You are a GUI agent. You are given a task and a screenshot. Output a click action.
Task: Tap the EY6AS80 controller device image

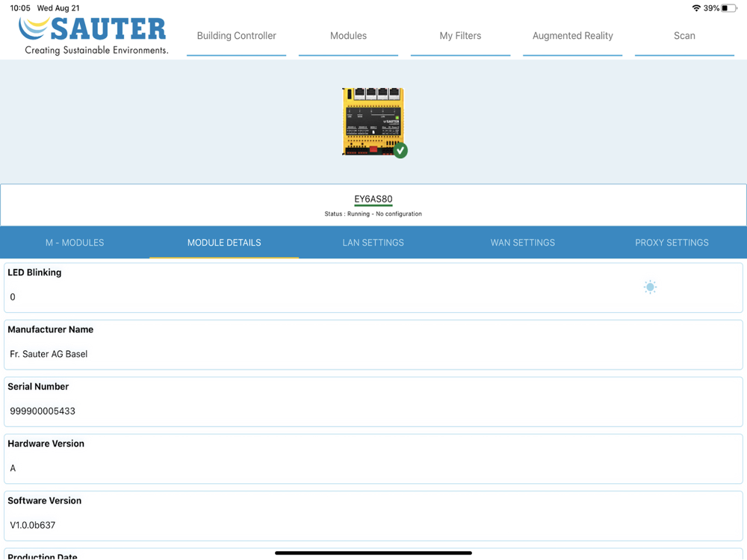coord(373,122)
